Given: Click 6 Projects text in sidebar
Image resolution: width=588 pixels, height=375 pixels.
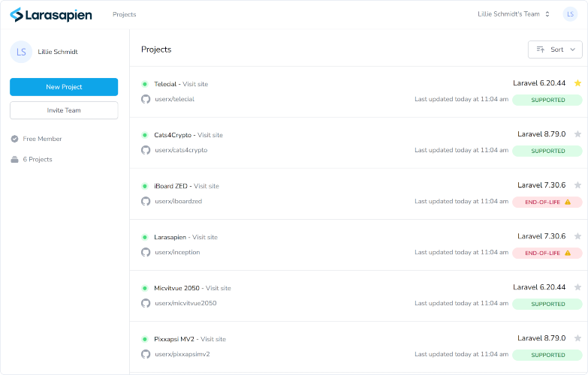Looking at the screenshot, I should (38, 160).
